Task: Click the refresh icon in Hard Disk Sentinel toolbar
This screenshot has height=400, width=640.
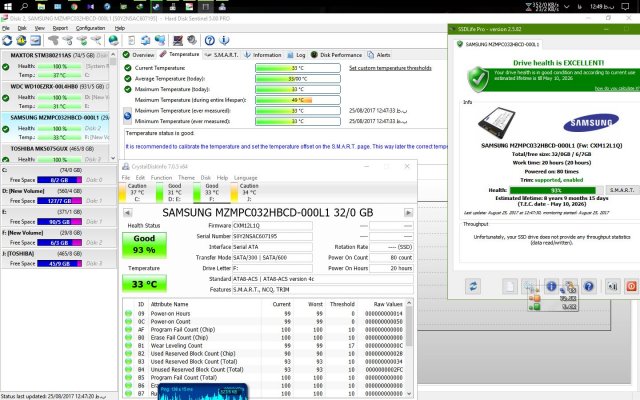Action: pos(8,39)
